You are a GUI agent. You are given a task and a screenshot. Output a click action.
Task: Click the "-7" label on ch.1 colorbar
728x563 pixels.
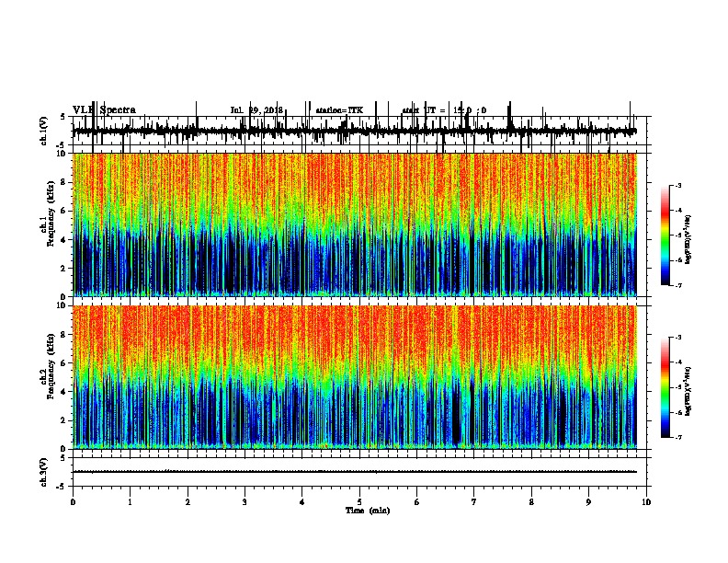(678, 285)
